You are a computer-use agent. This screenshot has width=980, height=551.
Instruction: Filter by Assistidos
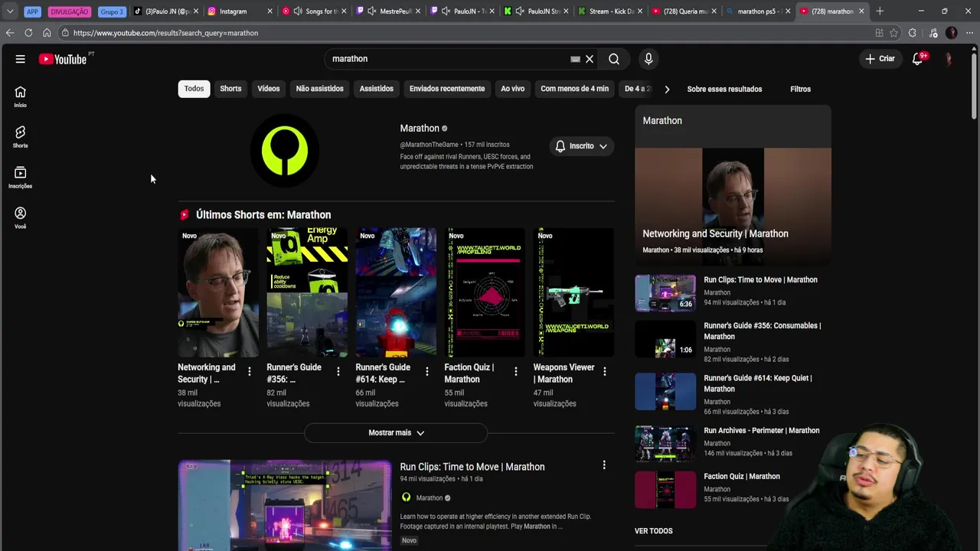377,89
